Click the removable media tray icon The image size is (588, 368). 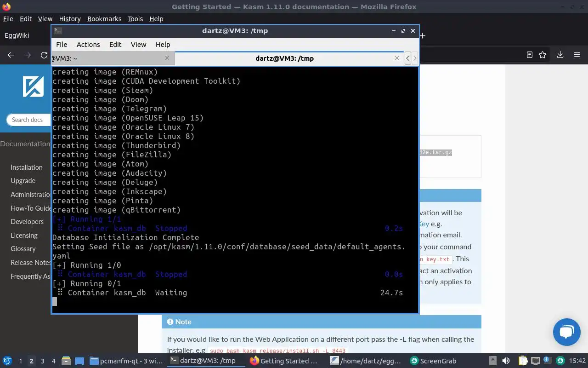click(x=492, y=361)
